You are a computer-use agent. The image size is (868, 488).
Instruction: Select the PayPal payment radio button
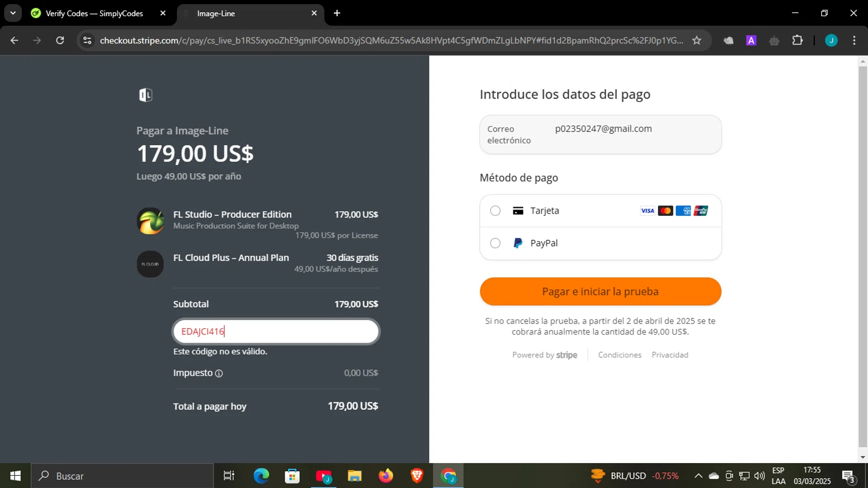click(495, 243)
